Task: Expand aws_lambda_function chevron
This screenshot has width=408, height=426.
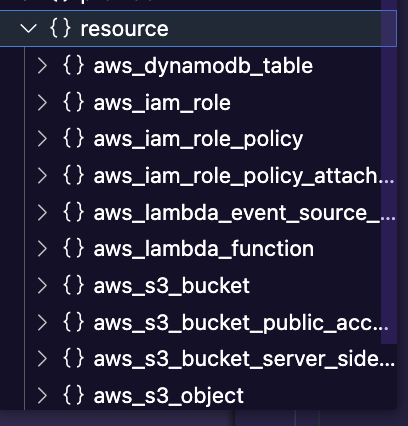Action: click(x=42, y=249)
